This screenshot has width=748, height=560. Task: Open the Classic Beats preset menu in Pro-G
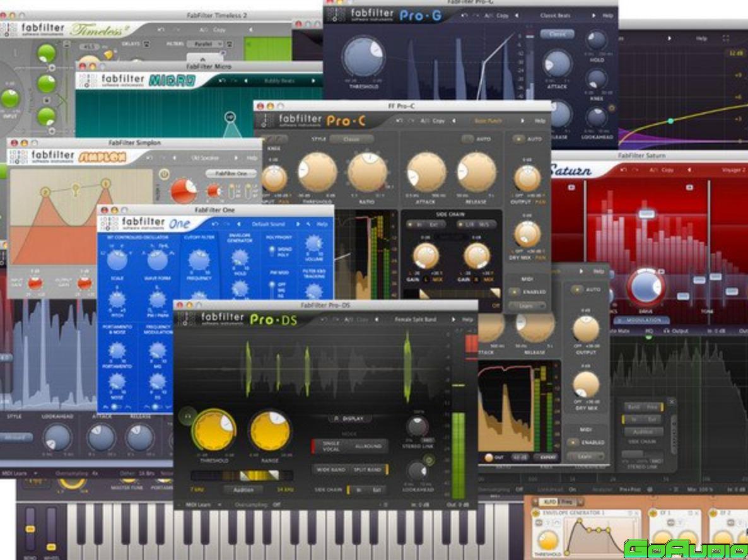pos(555,16)
